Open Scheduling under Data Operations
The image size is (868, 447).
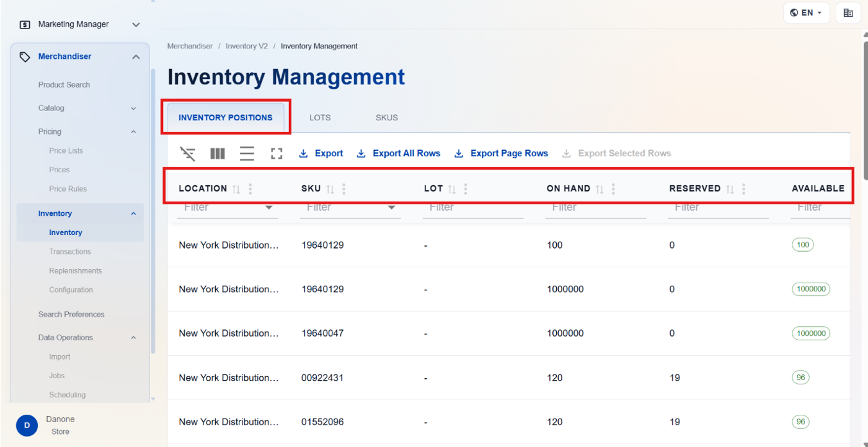68,395
